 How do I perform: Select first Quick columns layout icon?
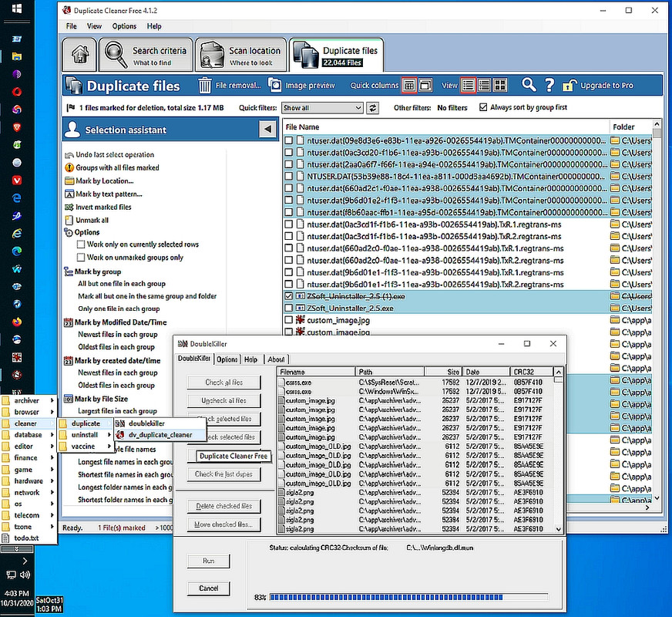(x=409, y=86)
